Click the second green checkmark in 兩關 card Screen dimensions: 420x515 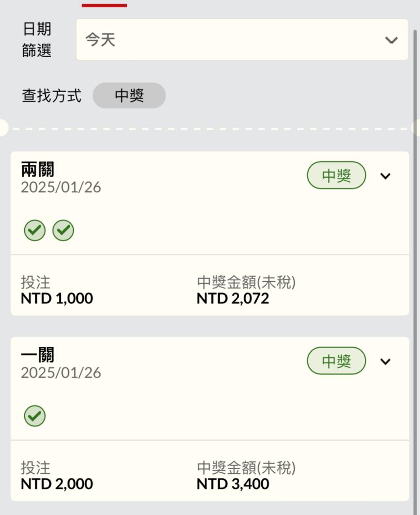(63, 230)
